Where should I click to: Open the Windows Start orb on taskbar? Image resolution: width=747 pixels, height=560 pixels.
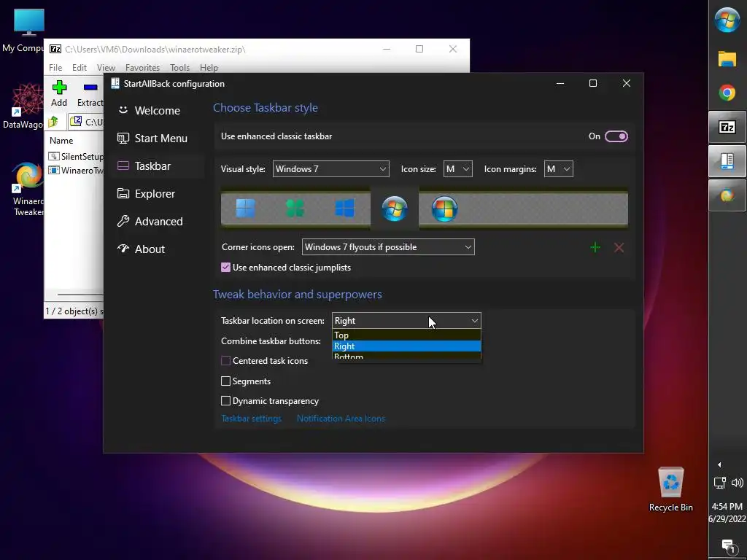pos(727,20)
